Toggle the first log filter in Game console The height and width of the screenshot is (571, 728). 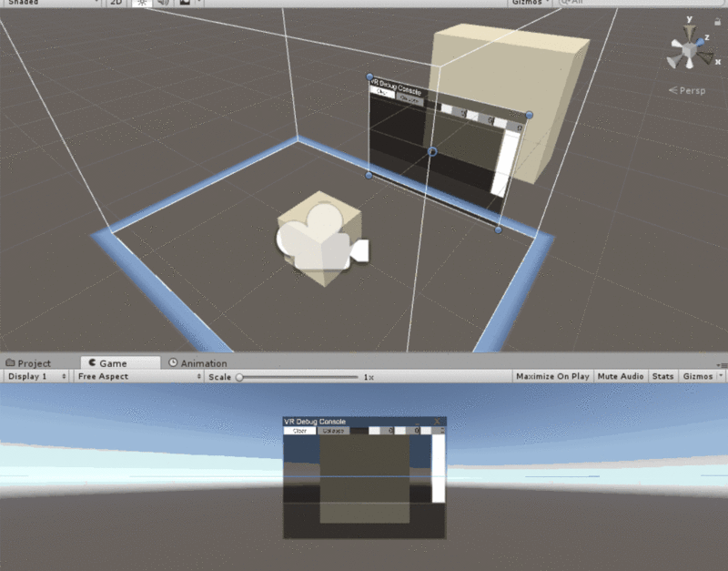(x=380, y=431)
